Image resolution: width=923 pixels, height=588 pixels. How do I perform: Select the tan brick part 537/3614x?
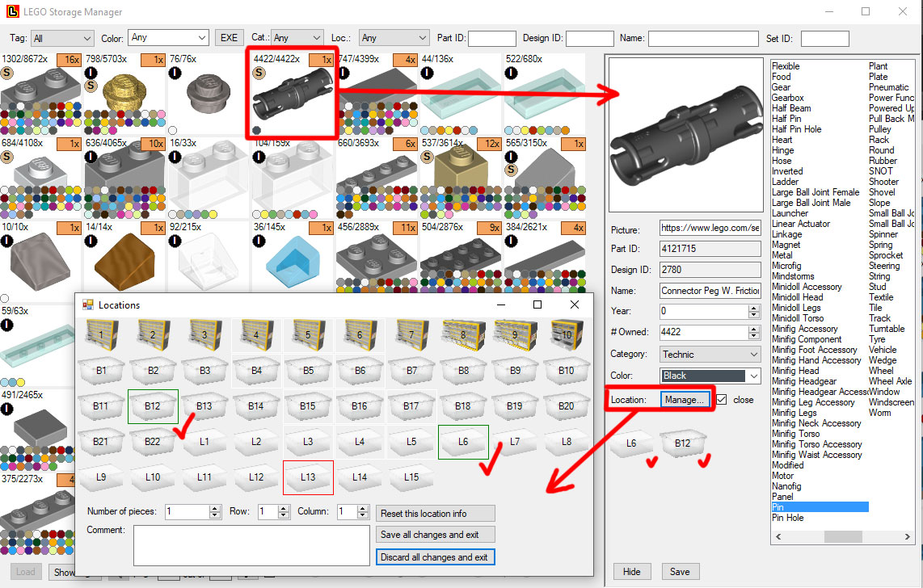click(x=461, y=178)
